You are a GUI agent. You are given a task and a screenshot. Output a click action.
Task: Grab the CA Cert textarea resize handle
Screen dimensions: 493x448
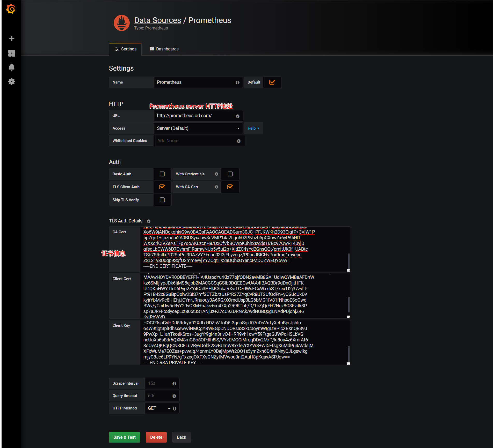[349, 270]
